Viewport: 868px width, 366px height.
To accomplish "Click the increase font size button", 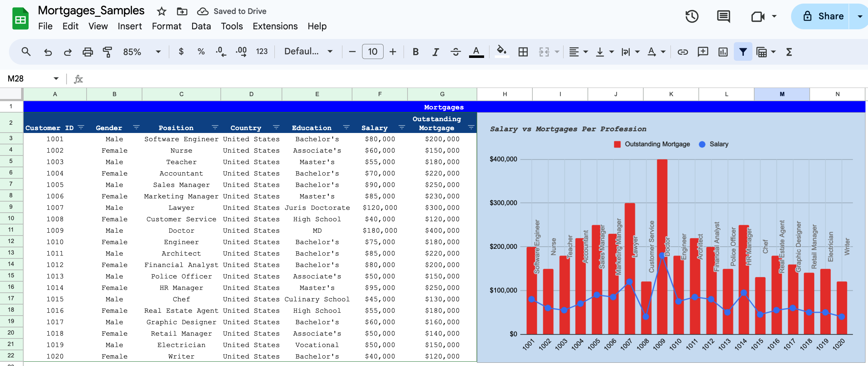I will 393,52.
